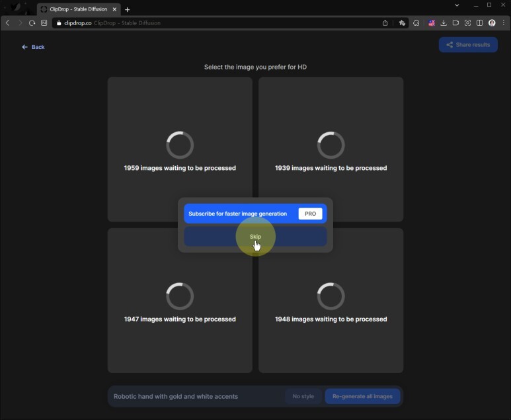Screen dimensions: 511x420
Task: Reload the page with the refresh icon
Action: [32, 23]
